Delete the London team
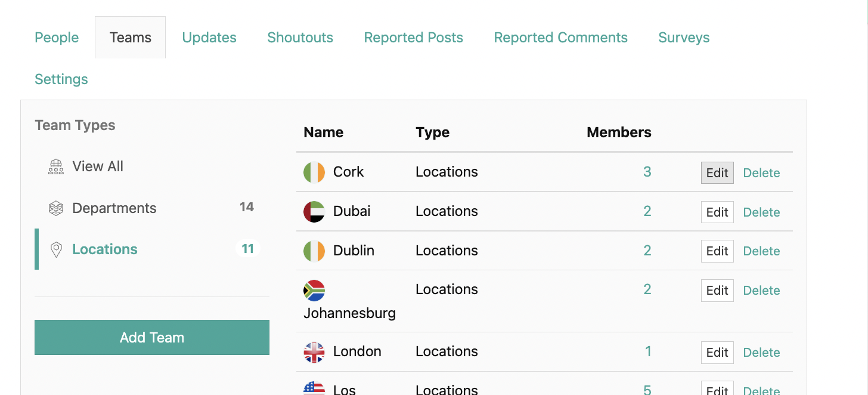This screenshot has height=395, width=868. point(761,353)
